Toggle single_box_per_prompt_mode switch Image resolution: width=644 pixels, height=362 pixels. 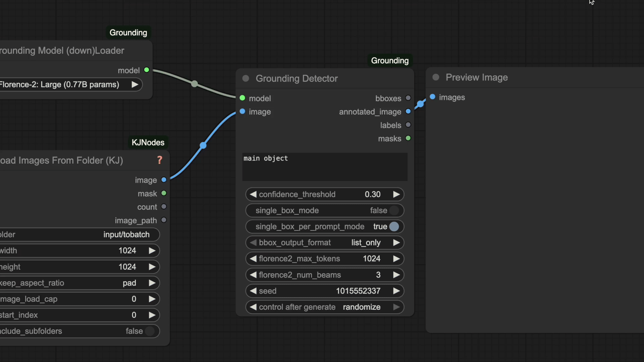pyautogui.click(x=394, y=227)
